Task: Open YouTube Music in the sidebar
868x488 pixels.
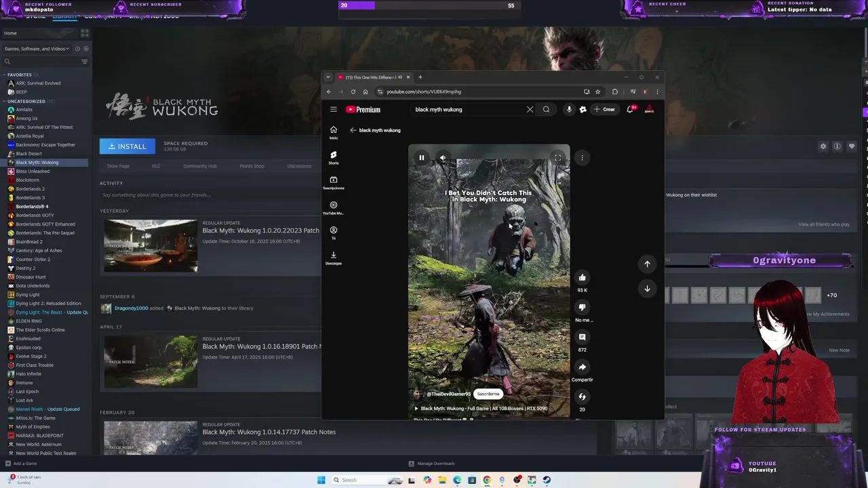Action: point(333,207)
